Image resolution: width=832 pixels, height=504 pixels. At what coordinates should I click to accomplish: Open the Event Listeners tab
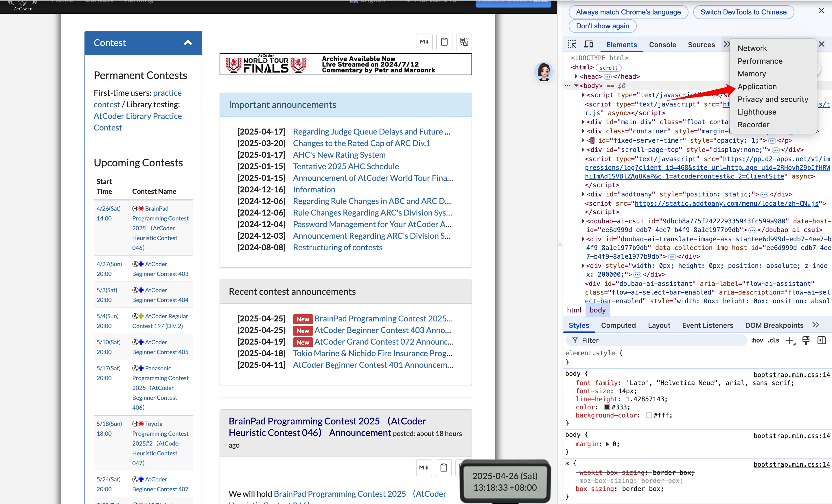tap(707, 325)
